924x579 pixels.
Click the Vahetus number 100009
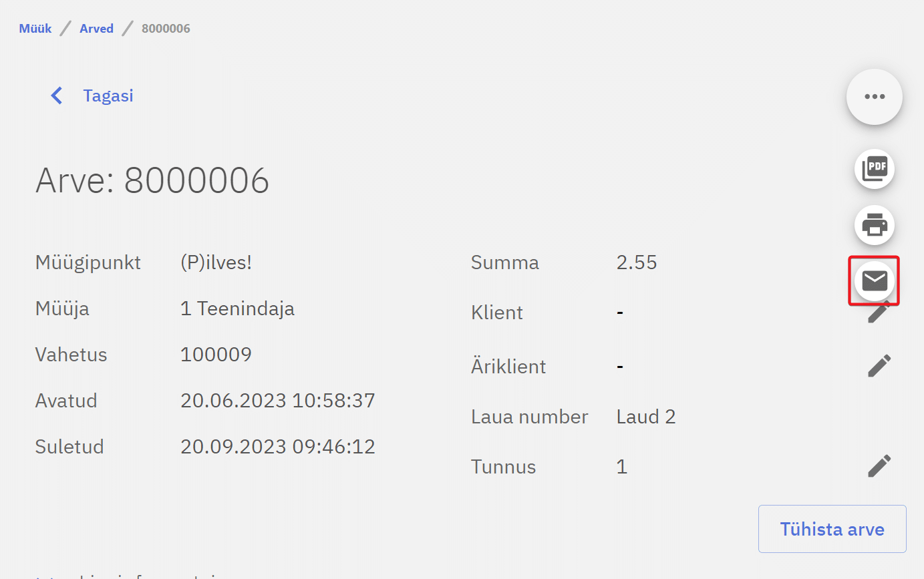(x=216, y=355)
